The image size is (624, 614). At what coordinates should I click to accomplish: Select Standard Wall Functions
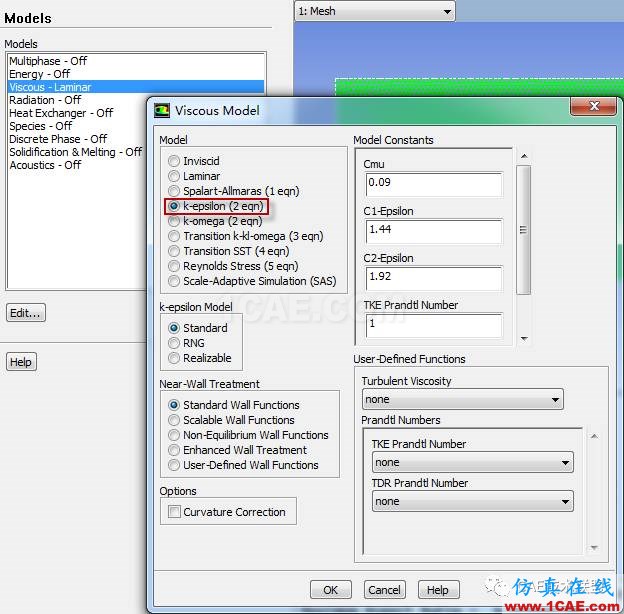[x=174, y=405]
